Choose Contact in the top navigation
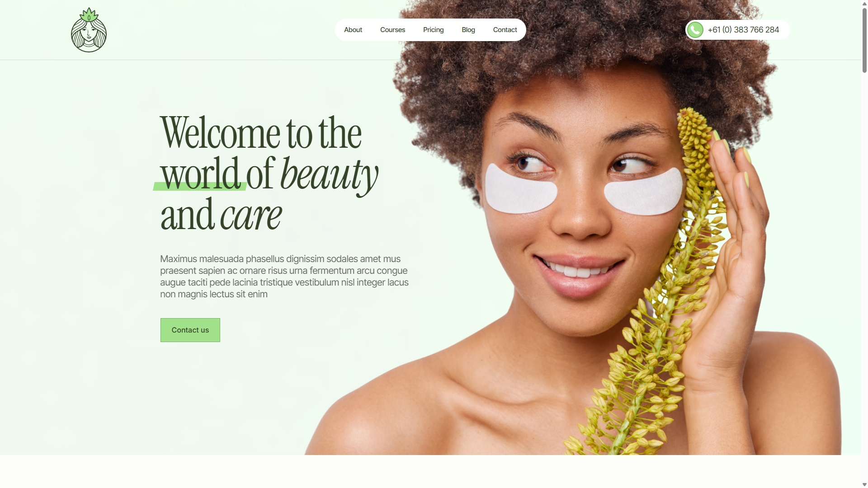The image size is (868, 488). (505, 30)
